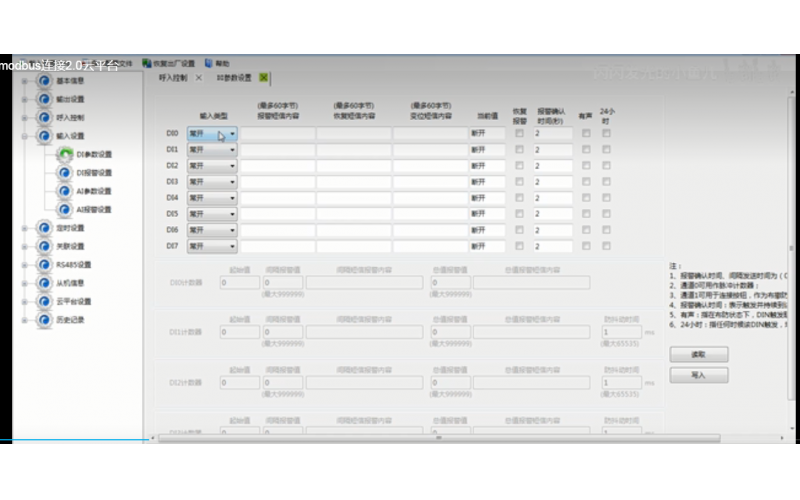Viewport: 800px width, 500px height.
Task: Select the 云平台设置 icon
Action: pyautogui.click(x=44, y=301)
